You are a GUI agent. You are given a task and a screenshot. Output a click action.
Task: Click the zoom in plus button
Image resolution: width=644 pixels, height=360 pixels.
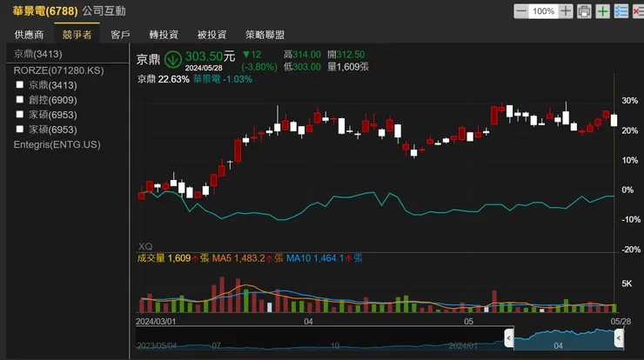point(566,11)
